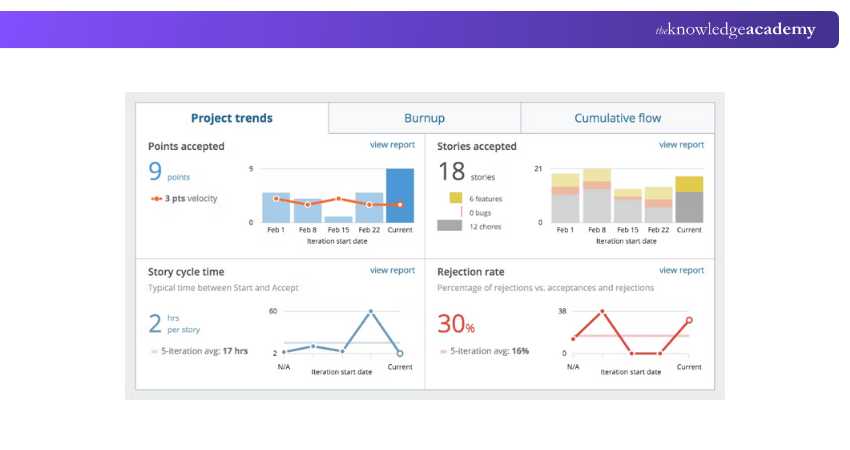Click the Current open point in Story cycle time chart
850x450 pixels.
400,353
